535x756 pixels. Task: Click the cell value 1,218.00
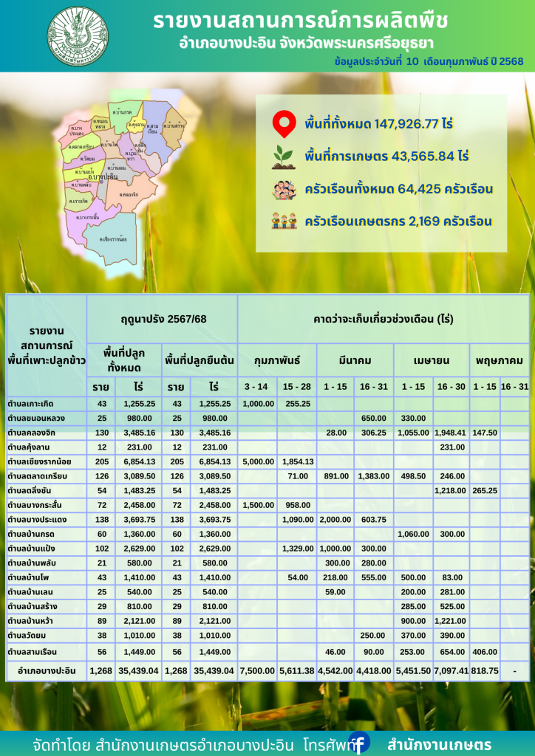(x=450, y=491)
